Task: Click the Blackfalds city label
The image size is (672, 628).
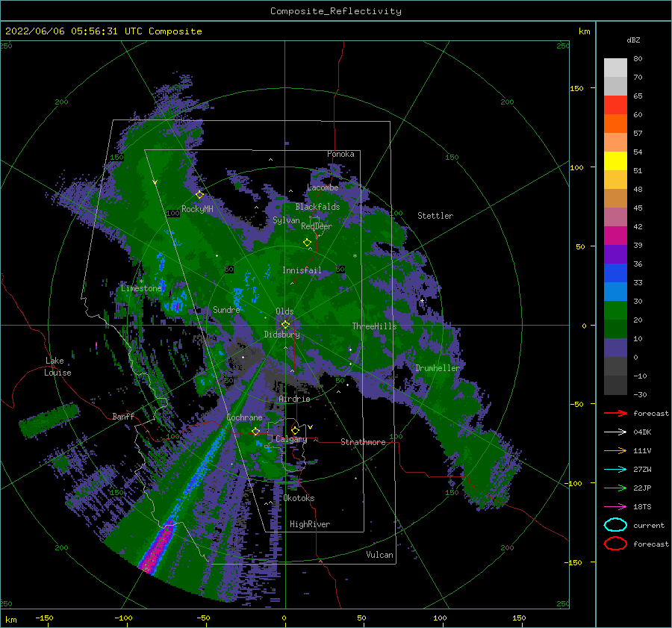Action: (317, 207)
